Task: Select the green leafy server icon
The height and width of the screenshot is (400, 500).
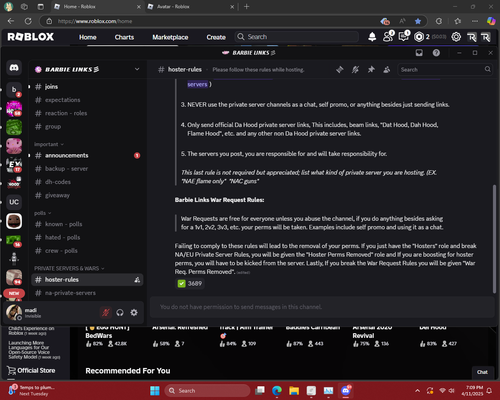Action: click(x=14, y=127)
